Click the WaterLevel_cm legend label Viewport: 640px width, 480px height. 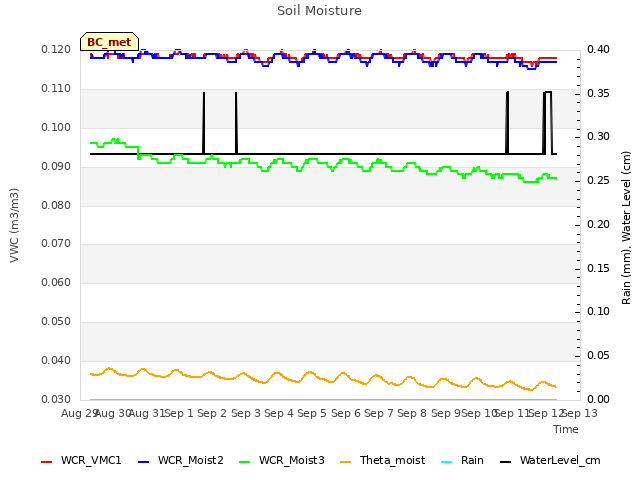(560, 460)
